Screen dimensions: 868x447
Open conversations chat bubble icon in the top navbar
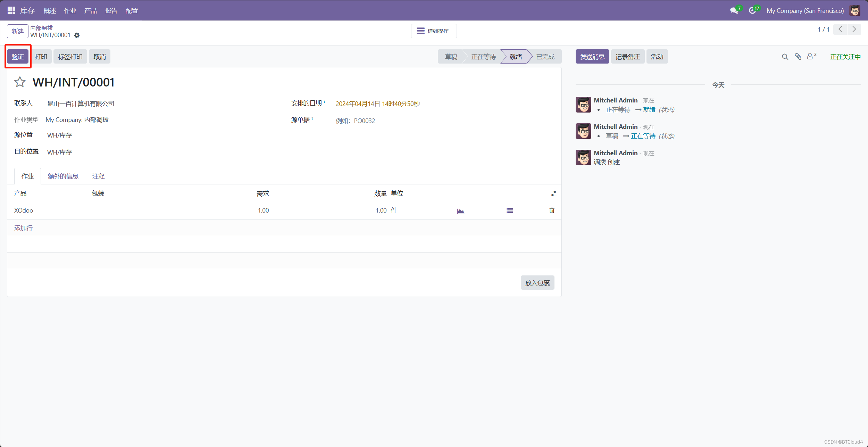[x=734, y=11]
